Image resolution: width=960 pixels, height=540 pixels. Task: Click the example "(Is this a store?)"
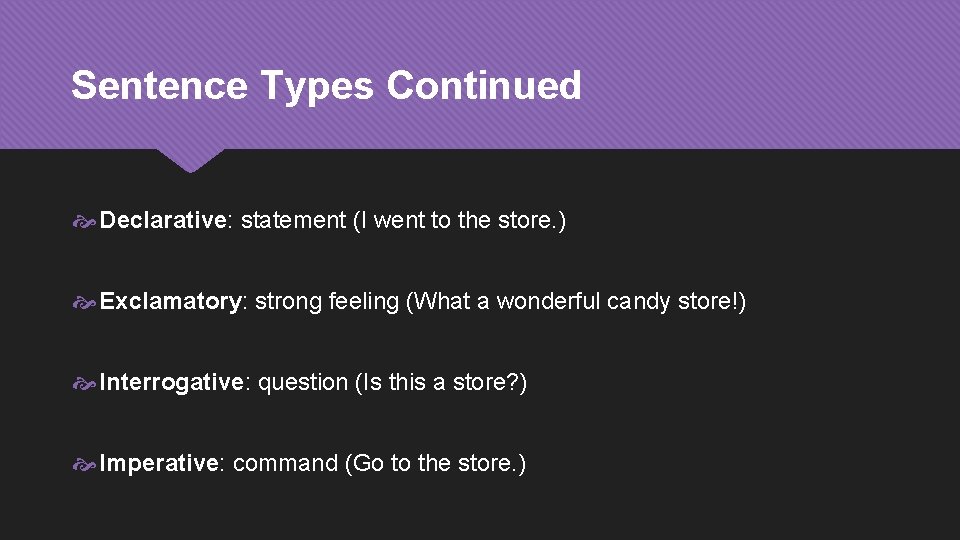tap(441, 383)
